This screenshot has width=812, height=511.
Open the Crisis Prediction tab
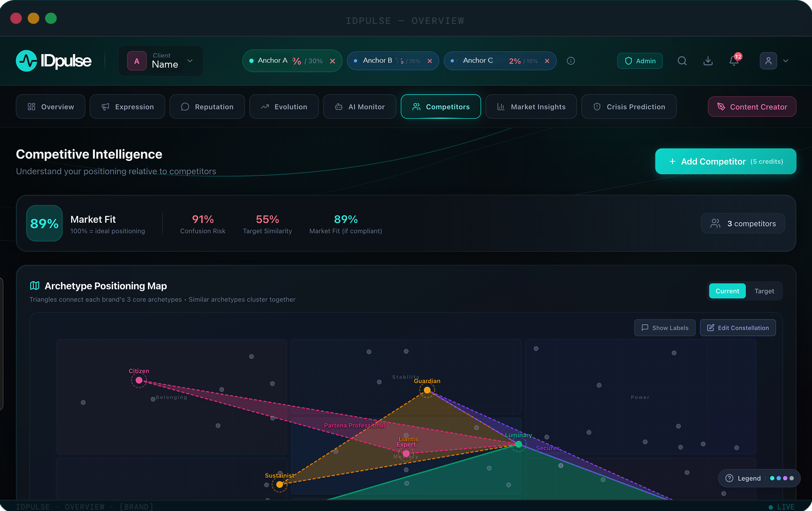pos(629,106)
